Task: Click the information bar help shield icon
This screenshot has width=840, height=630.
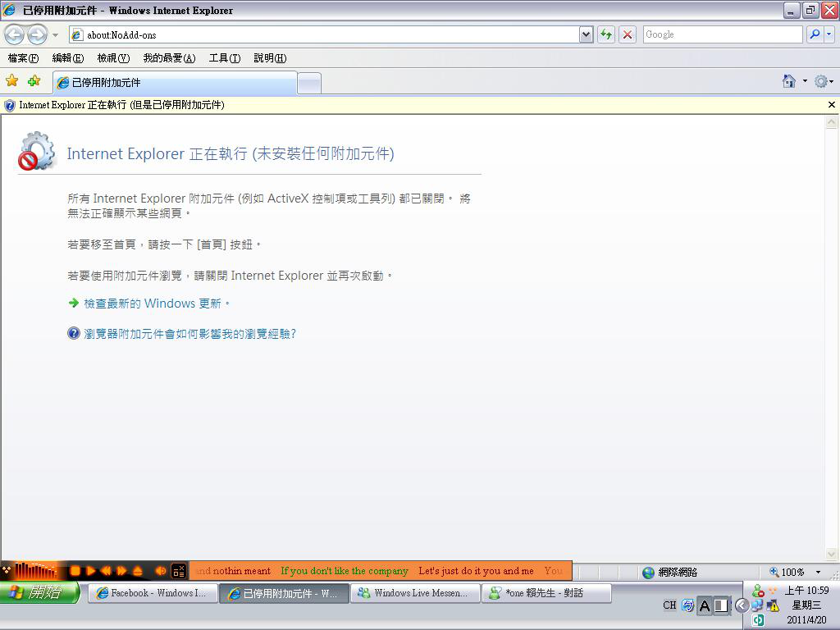Action: point(10,106)
